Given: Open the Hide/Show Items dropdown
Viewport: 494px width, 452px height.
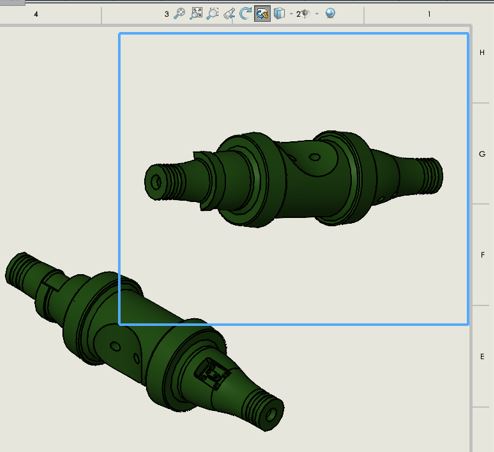Looking at the screenshot, I should (304, 14).
